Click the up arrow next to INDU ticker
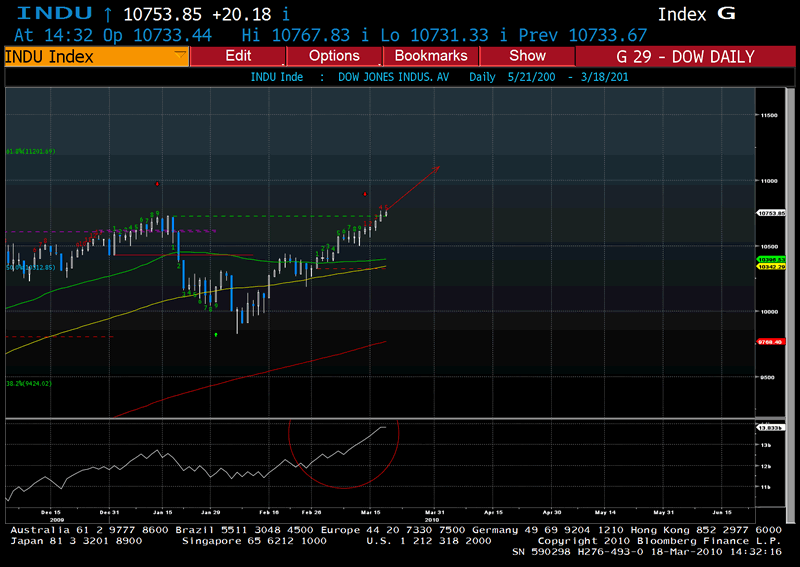 point(108,14)
